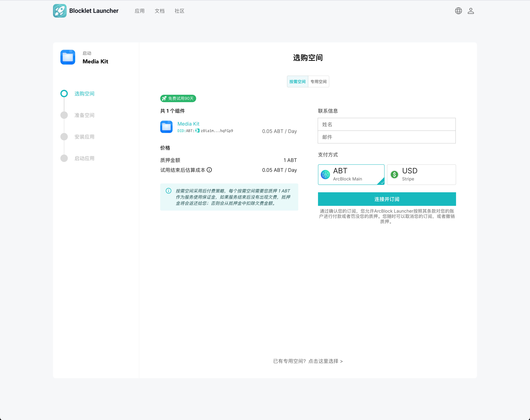530x420 pixels.
Task: Open the user account icon
Action: click(471, 11)
